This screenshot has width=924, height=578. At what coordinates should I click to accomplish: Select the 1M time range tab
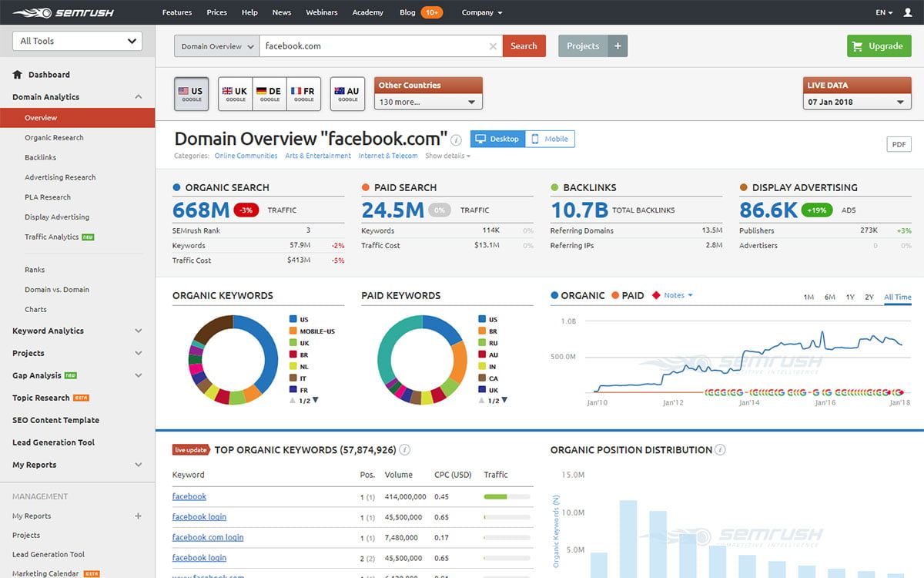[x=808, y=297]
